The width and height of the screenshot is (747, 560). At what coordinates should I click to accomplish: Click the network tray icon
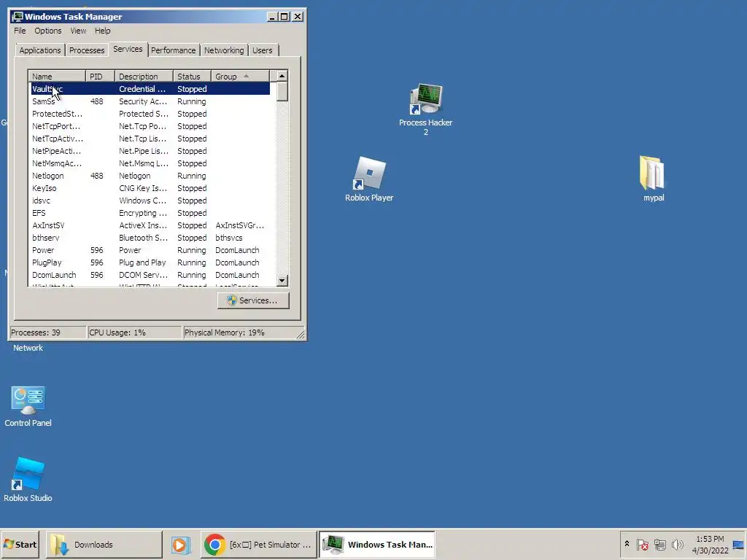(x=659, y=544)
